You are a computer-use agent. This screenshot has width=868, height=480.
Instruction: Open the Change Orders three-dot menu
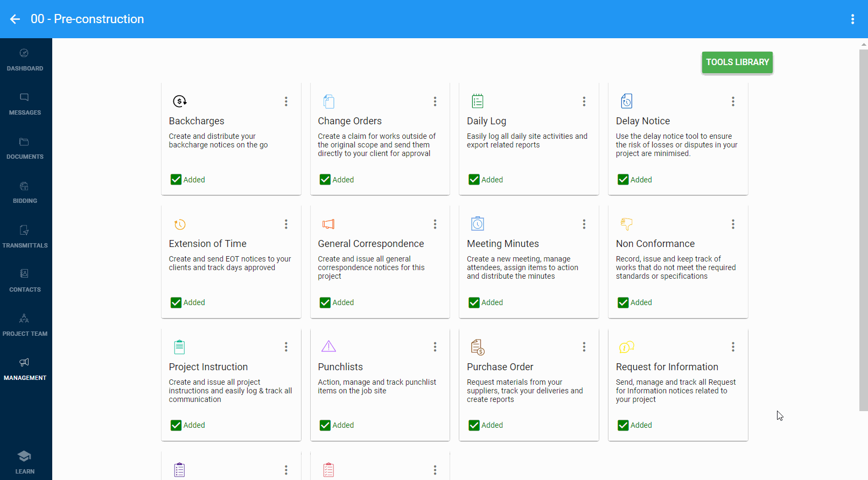(435, 101)
